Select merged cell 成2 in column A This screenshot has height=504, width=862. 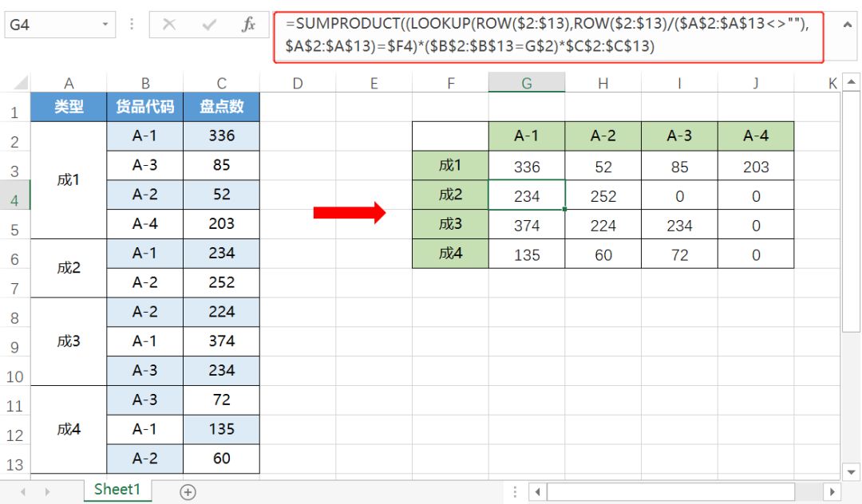click(x=69, y=268)
